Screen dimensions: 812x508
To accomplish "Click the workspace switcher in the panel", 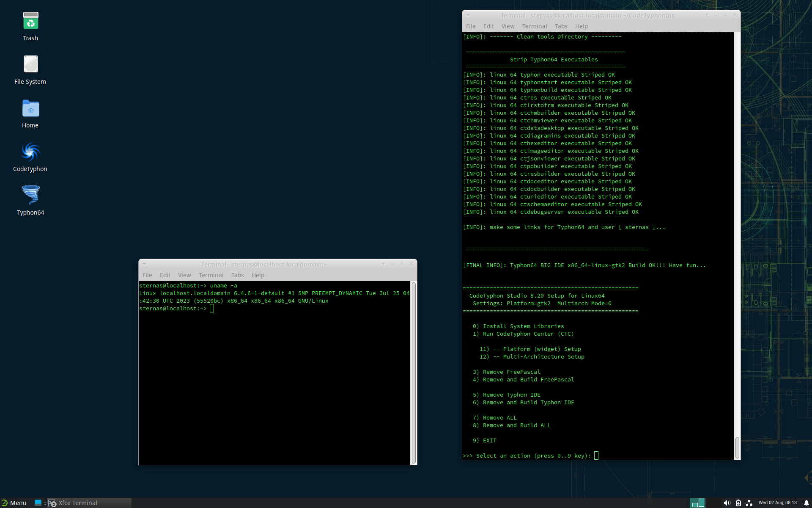I will tap(698, 502).
